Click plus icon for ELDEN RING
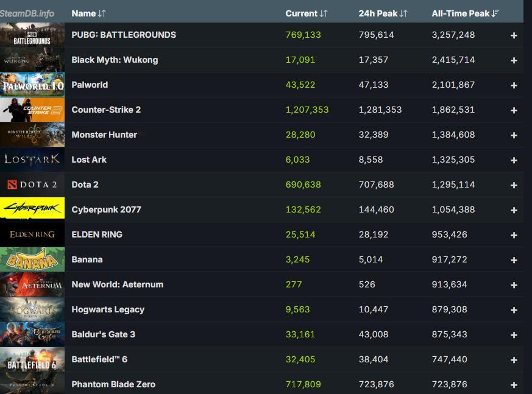 click(514, 235)
